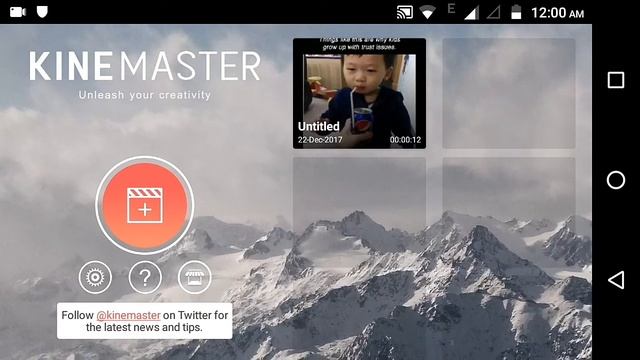Tap the Android back triangle button
640x360 pixels.
pos(616,280)
